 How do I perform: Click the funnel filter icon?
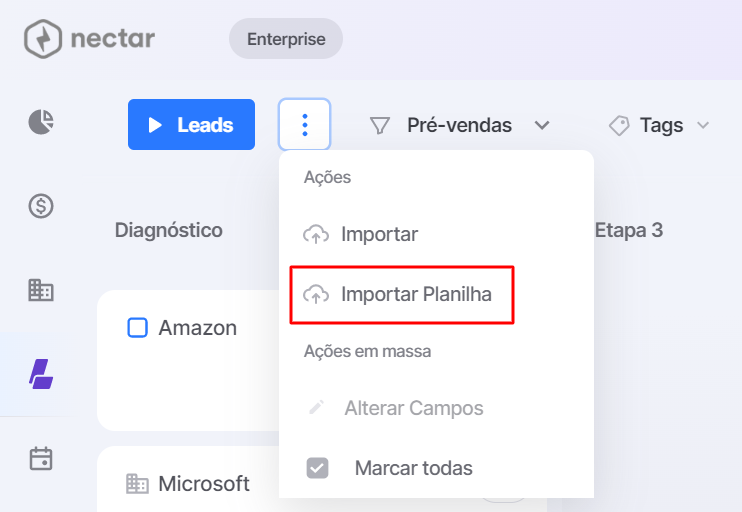pos(380,125)
